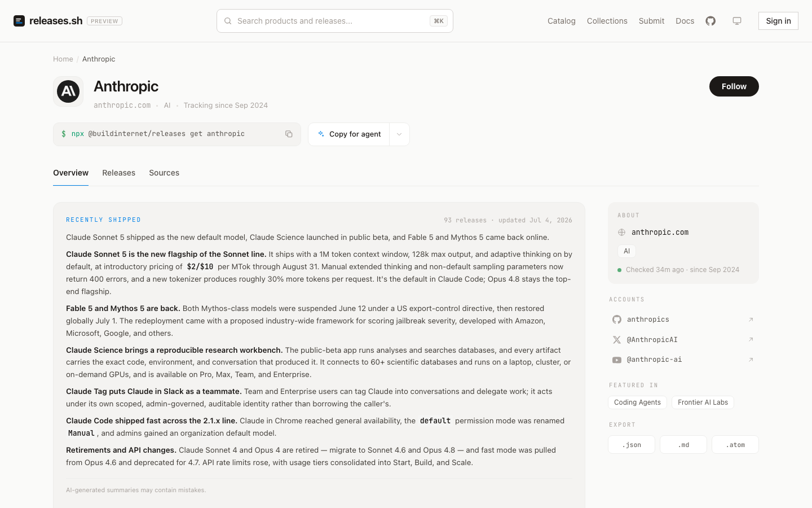Open the Submit nav item
The height and width of the screenshot is (508, 812).
(x=651, y=21)
